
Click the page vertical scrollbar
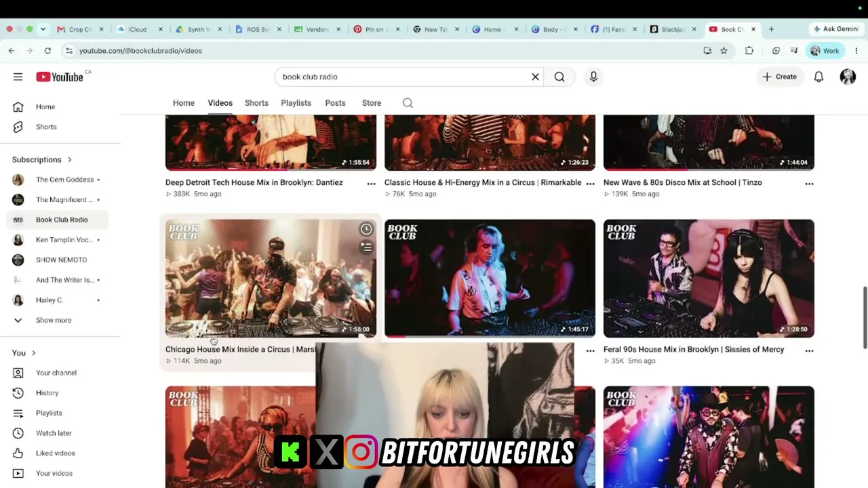click(865, 319)
